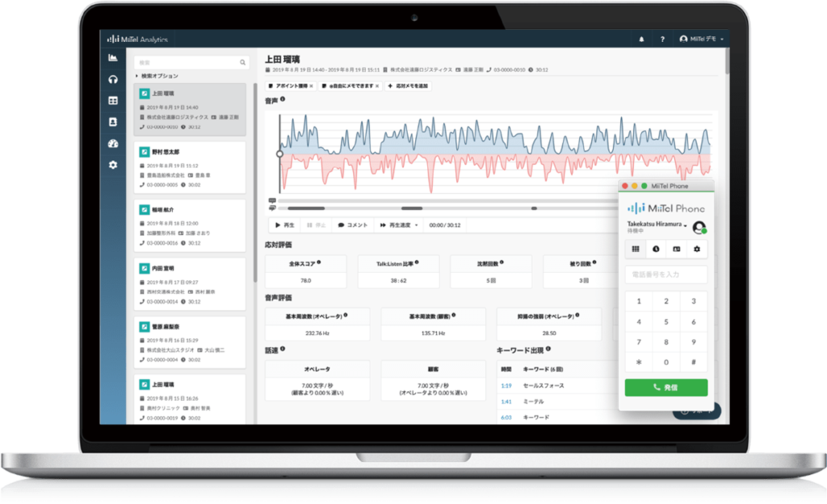Switch to contacts card tab in MiiTel Phone
Image resolution: width=827 pixels, height=504 pixels.
(677, 249)
